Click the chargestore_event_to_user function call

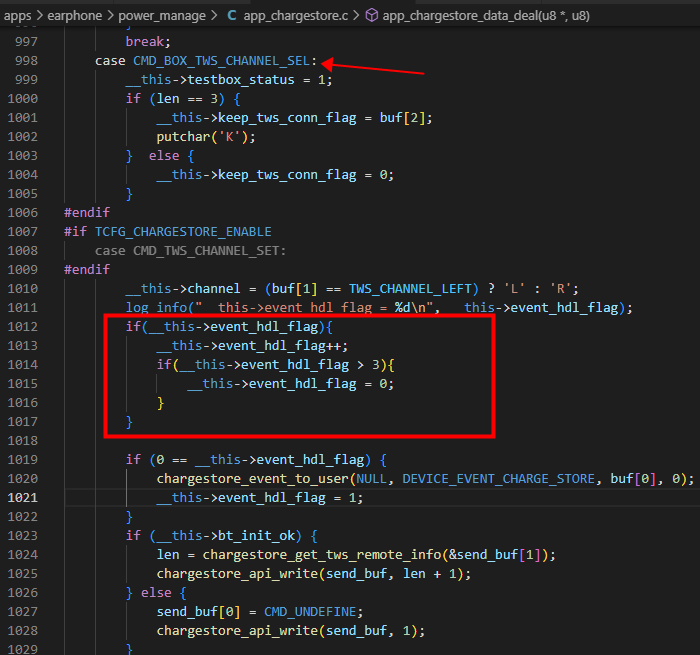point(252,479)
